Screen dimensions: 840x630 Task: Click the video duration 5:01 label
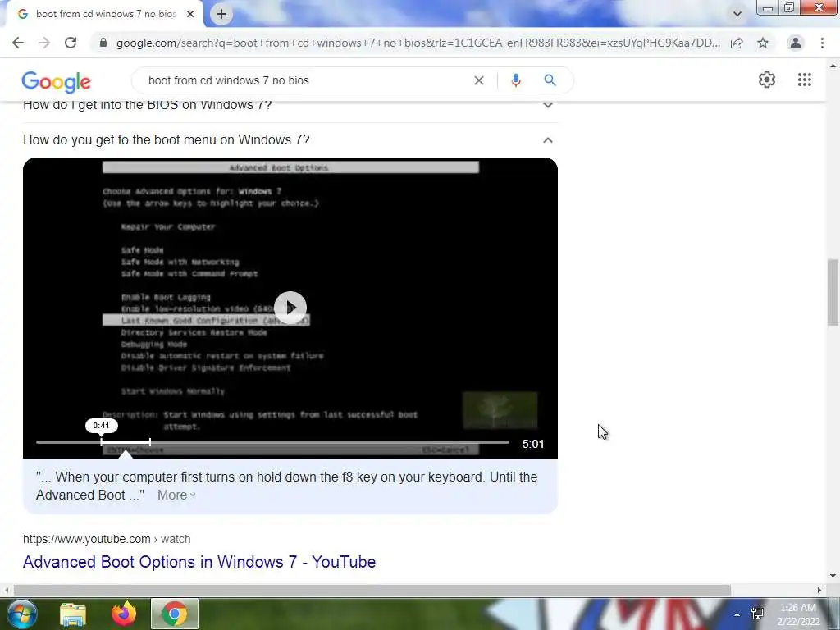pos(533,444)
